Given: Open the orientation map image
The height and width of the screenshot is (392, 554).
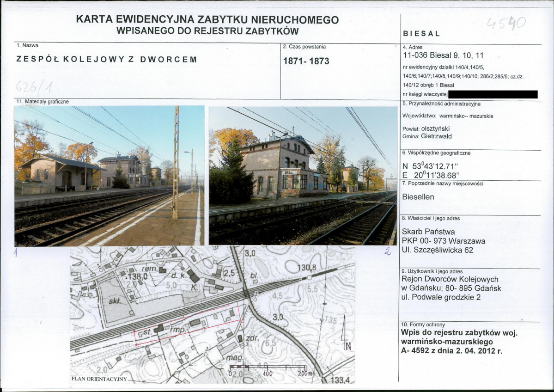Looking at the screenshot, I should tap(213, 315).
